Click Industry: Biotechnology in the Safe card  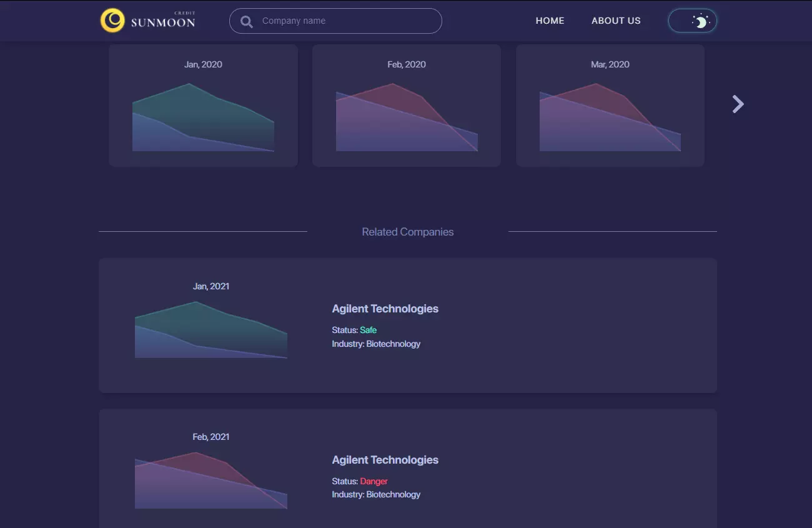point(376,344)
